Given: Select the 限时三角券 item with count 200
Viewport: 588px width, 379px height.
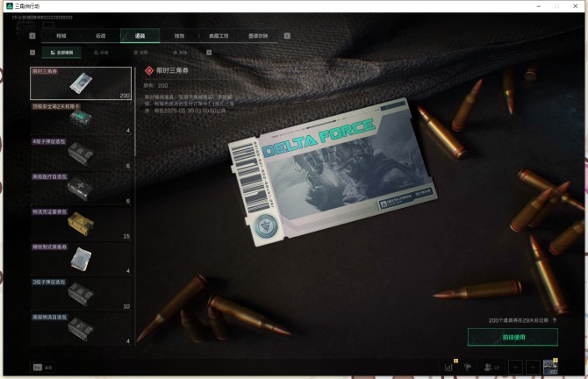Looking at the screenshot, I should coord(81,83).
